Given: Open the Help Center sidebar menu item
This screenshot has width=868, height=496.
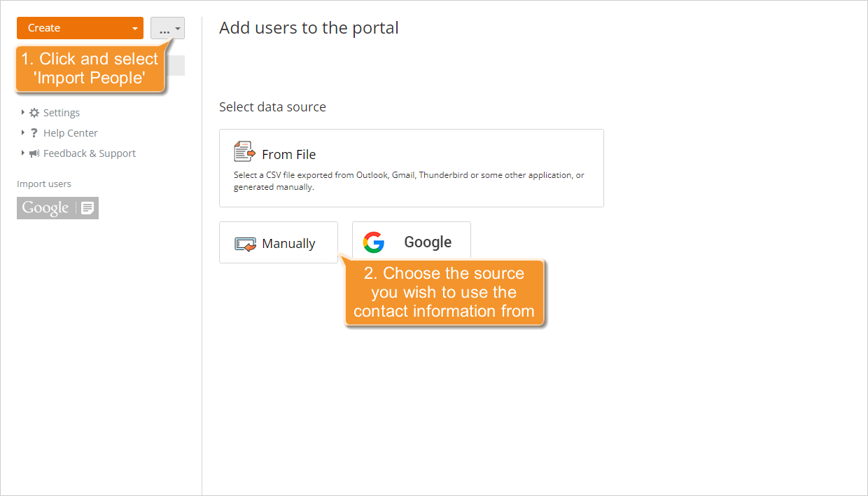Looking at the screenshot, I should tap(70, 132).
